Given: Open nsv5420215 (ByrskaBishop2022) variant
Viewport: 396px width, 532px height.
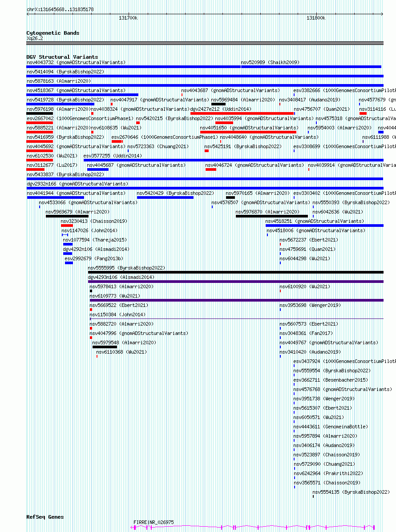Looking at the screenshot, I should point(175,118).
